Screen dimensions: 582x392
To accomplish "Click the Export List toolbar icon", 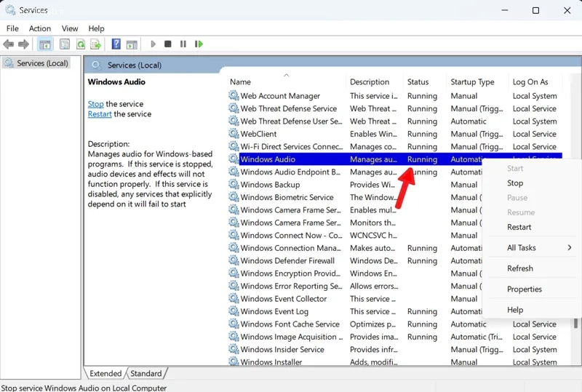I will 96,44.
